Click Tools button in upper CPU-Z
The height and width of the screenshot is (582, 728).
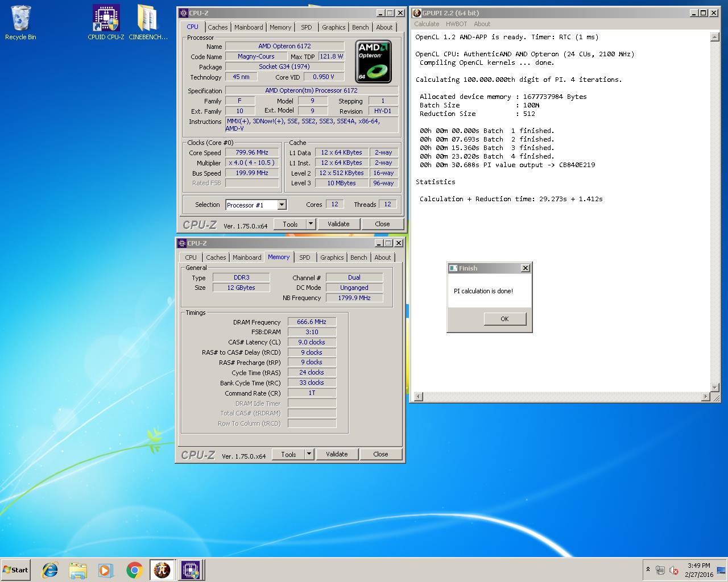290,224
